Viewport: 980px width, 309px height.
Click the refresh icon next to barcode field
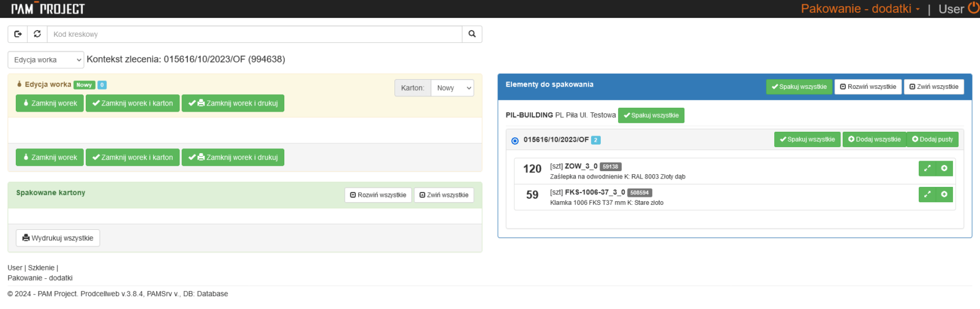37,34
